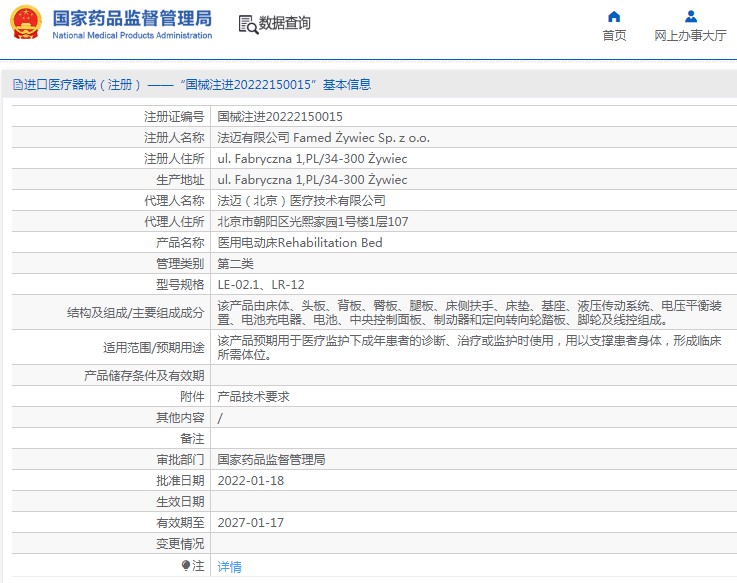Click the document icon before 进口医疗器械 header
This screenshot has height=583, width=737.
17,85
